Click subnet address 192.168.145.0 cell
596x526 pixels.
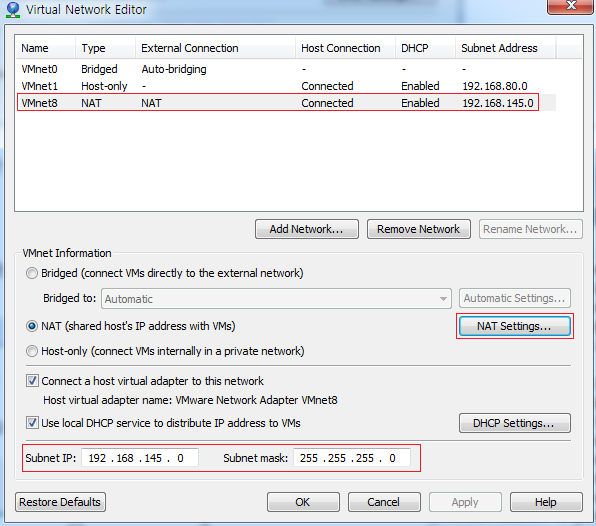(x=498, y=103)
